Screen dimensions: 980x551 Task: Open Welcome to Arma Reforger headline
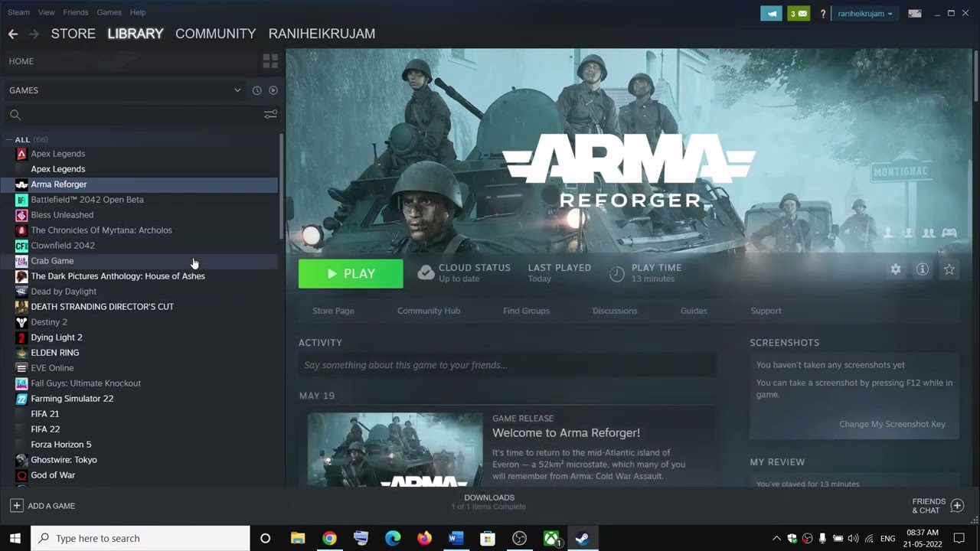[x=566, y=433]
